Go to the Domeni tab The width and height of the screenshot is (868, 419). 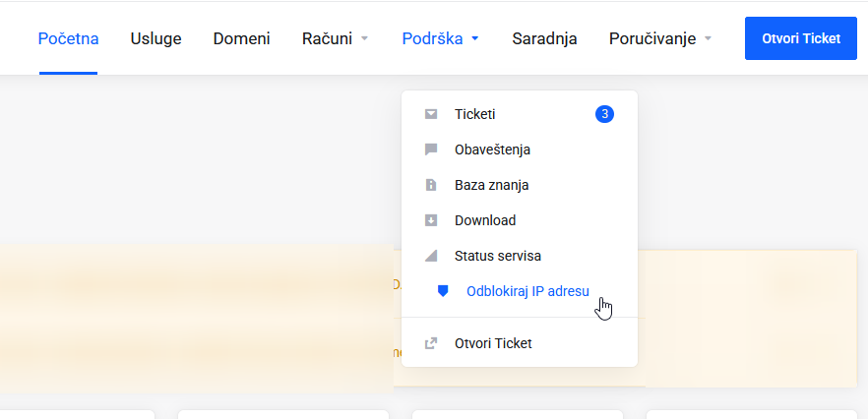[x=242, y=38]
